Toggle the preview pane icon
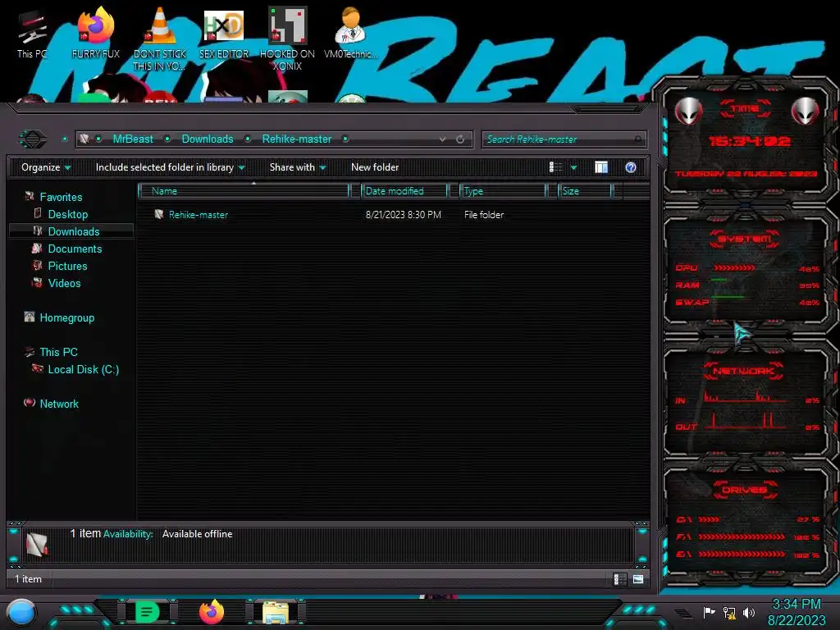Image resolution: width=840 pixels, height=630 pixels. [x=601, y=167]
